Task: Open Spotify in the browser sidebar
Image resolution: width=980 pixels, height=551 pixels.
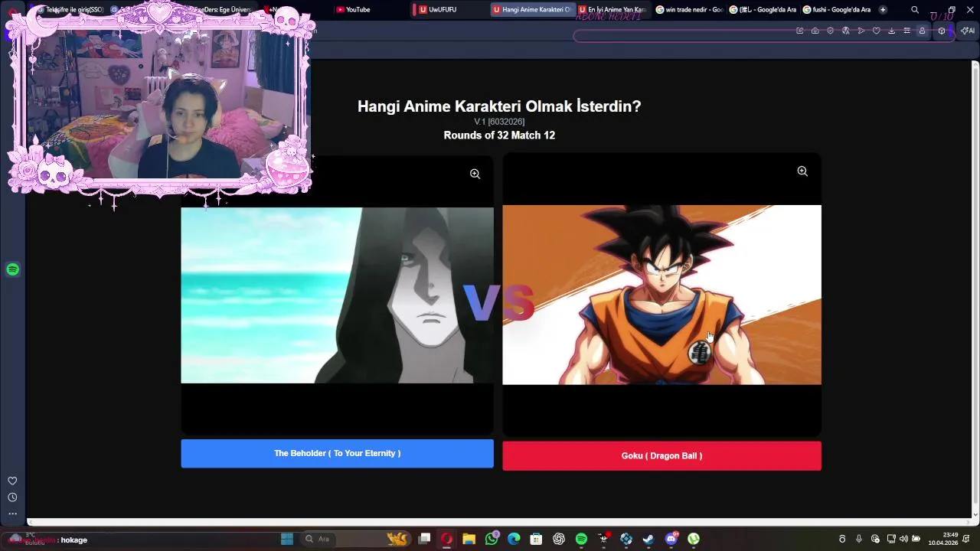Action: (12, 269)
